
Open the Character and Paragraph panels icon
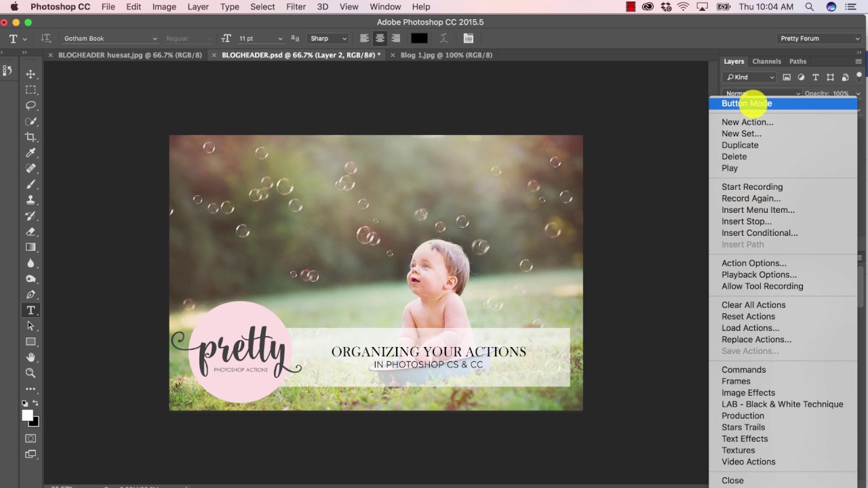coord(469,39)
